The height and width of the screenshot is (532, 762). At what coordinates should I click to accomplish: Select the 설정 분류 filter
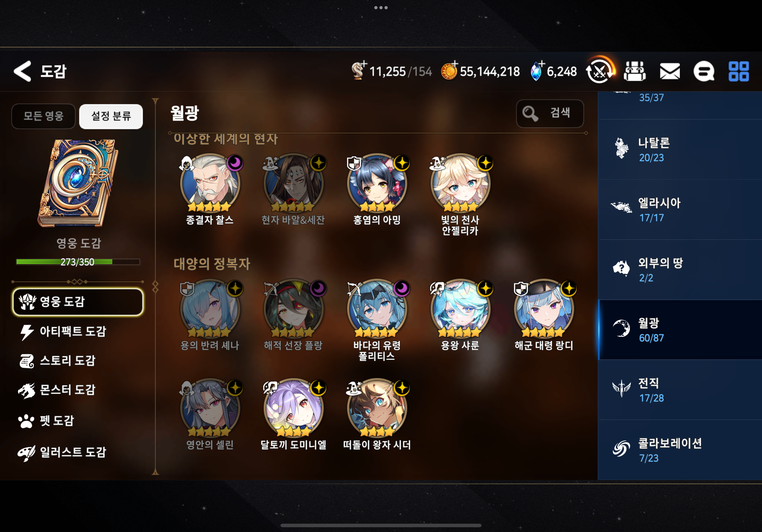pyautogui.click(x=111, y=116)
